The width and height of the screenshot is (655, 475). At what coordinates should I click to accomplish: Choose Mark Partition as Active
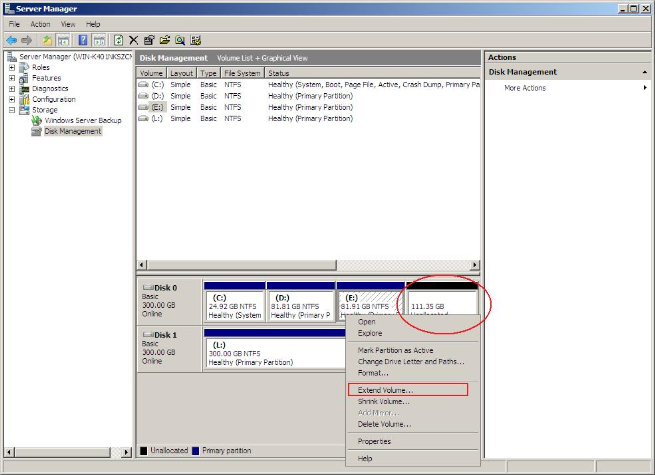413,350
